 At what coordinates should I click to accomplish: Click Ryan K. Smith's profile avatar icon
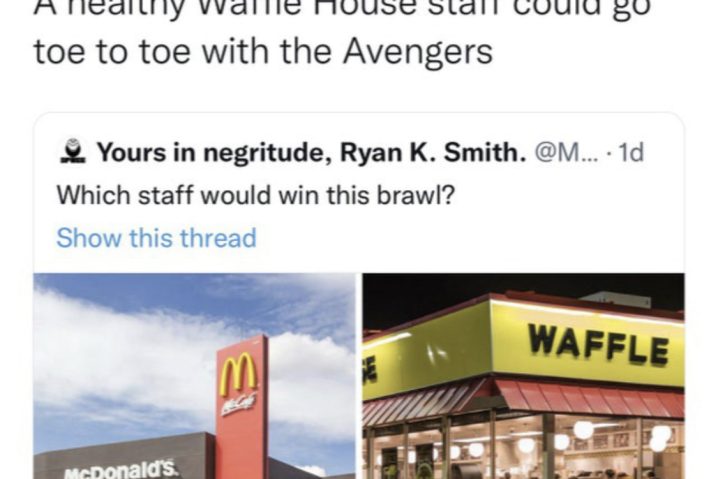coord(73,152)
